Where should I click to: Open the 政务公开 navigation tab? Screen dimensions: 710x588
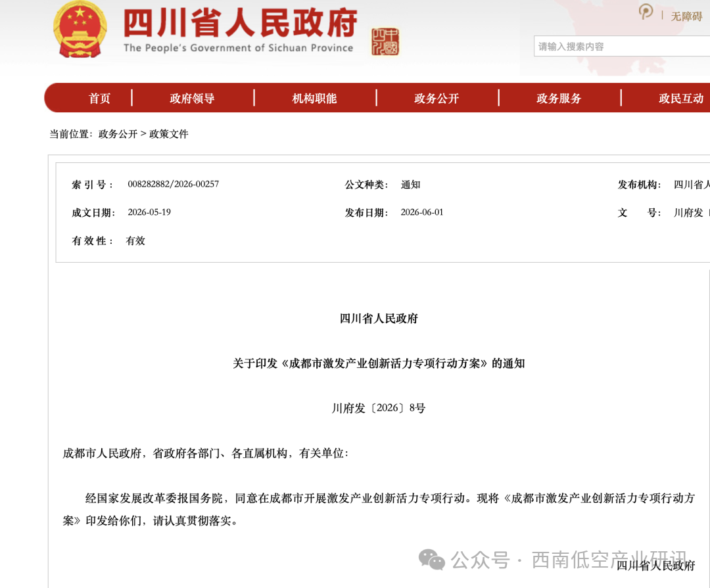[437, 99]
